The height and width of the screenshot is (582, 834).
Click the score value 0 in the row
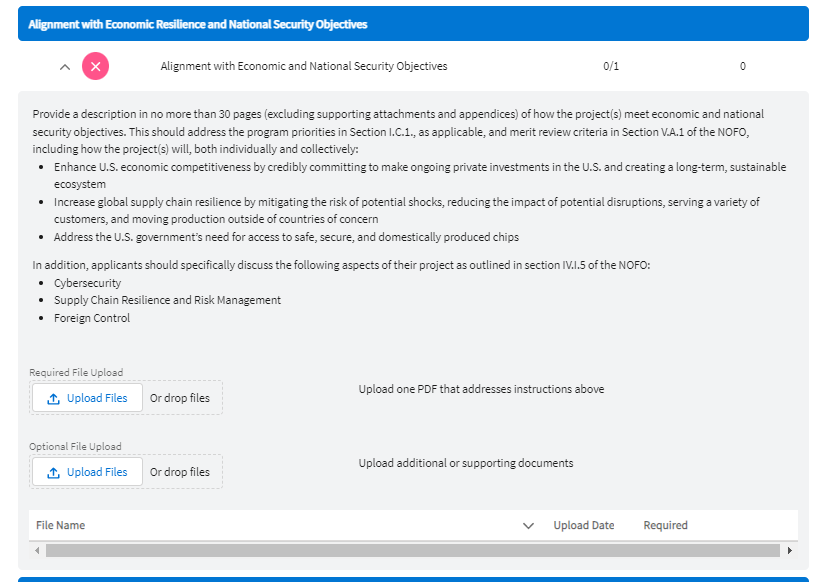(743, 67)
